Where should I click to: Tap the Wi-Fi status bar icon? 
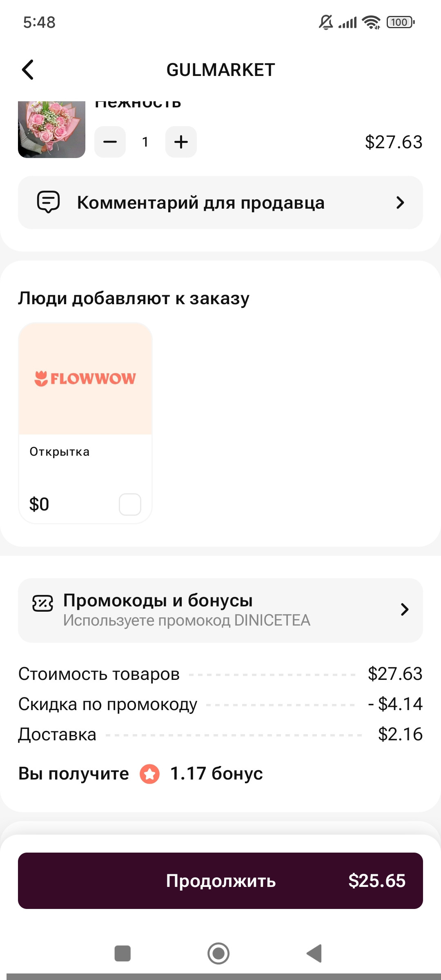pyautogui.click(x=371, y=22)
